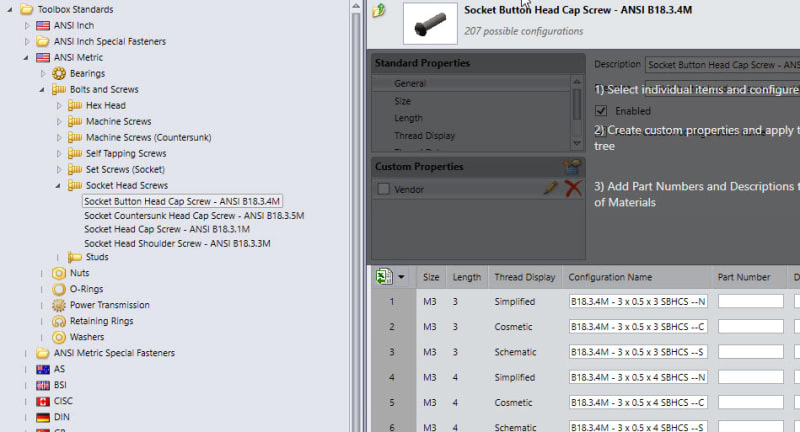Image resolution: width=800 pixels, height=432 pixels.
Task: Click the Set Screws (Socket) folder icon
Action: (74, 169)
